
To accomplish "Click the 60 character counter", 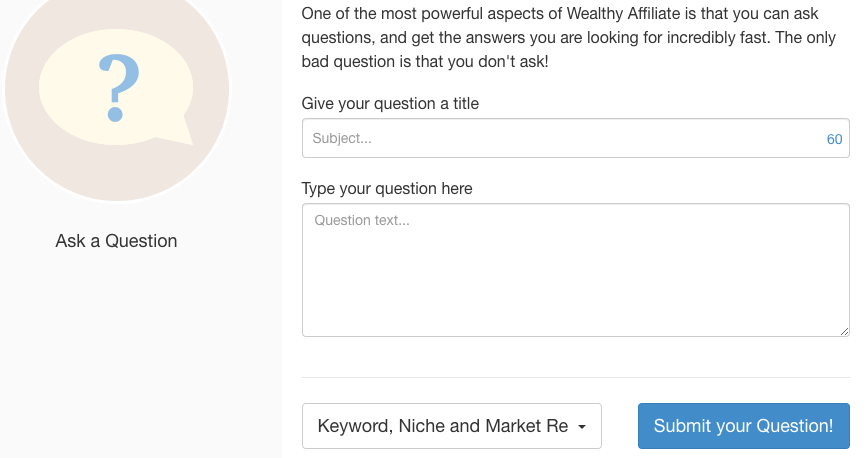I will tap(834, 139).
